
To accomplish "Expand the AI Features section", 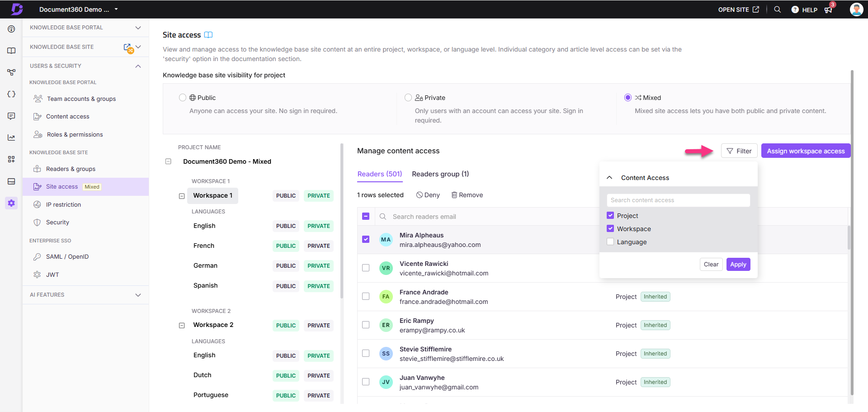I will 138,295.
